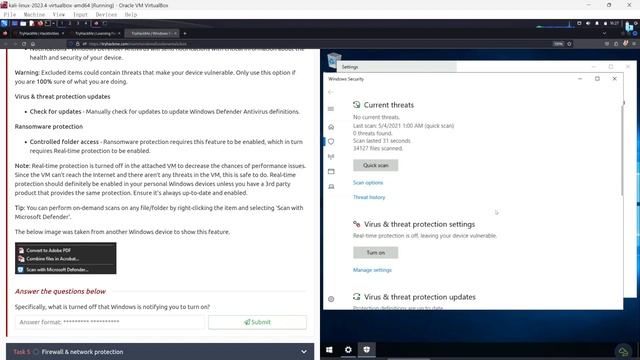Open Scan options link
Image resolution: width=640 pixels, height=360 pixels.
tap(368, 182)
